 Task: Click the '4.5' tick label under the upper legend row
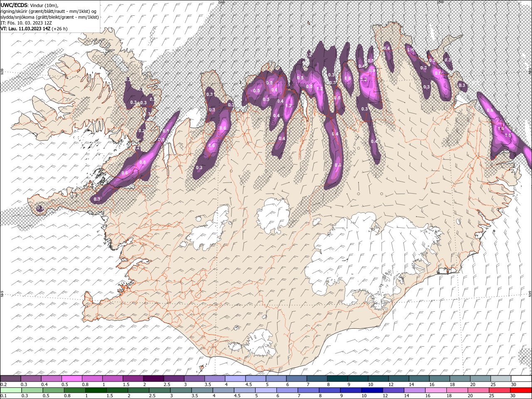[249, 385]
